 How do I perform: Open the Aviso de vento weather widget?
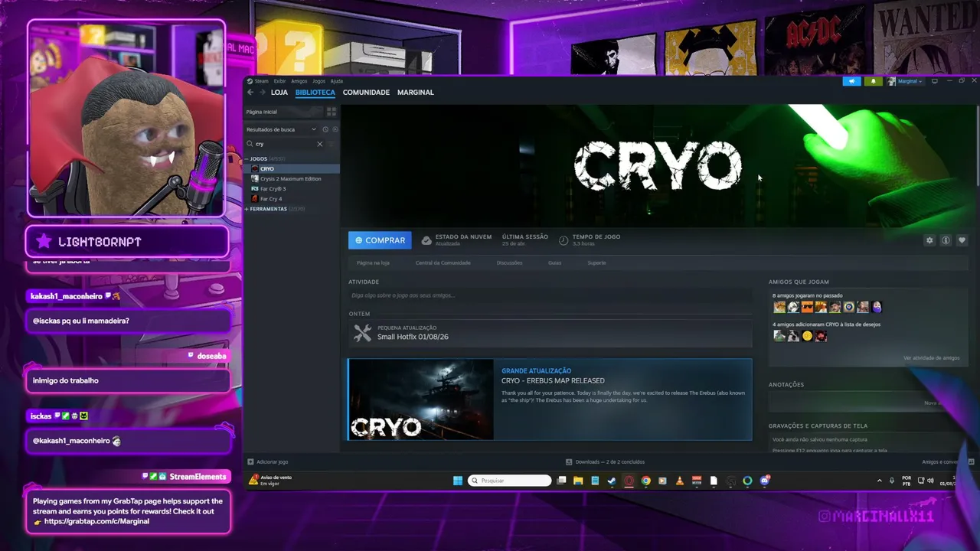tap(271, 481)
